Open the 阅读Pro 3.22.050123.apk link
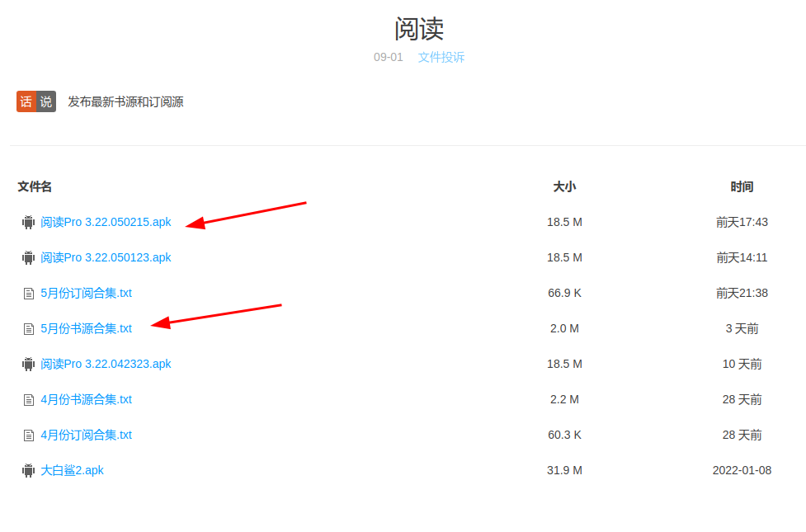Image resolution: width=806 pixels, height=532 pixels. pos(106,257)
